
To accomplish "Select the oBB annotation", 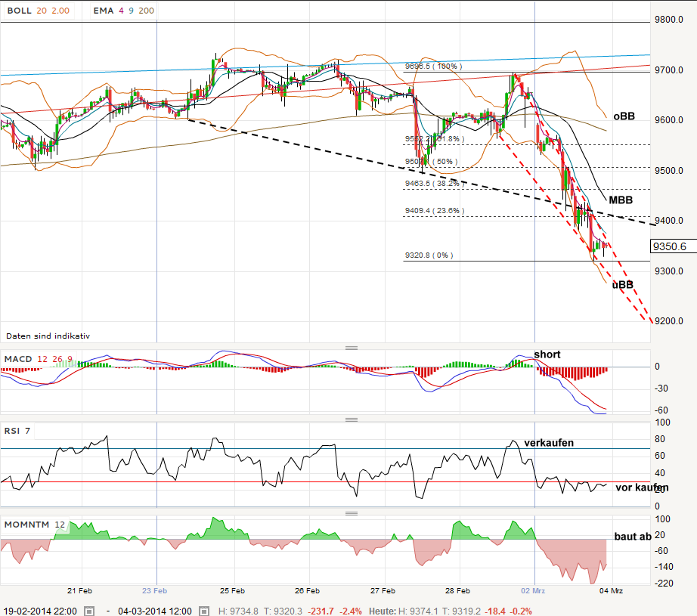I will click(624, 116).
